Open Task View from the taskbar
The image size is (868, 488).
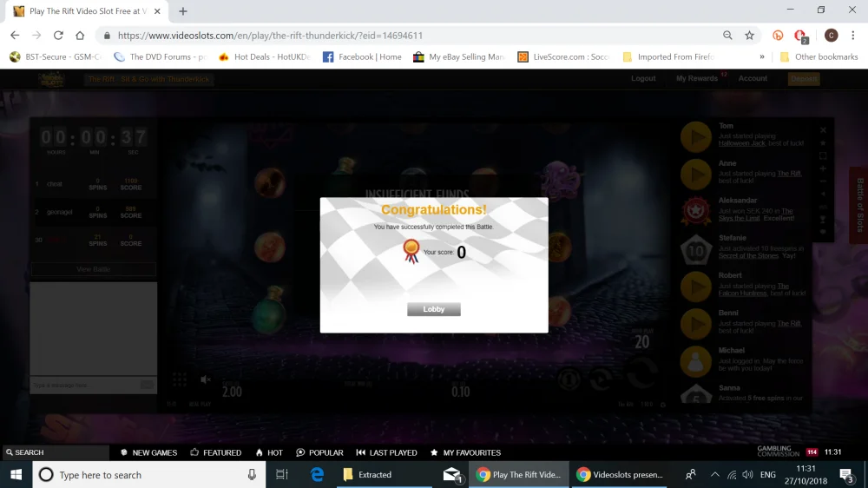pyautogui.click(x=282, y=475)
